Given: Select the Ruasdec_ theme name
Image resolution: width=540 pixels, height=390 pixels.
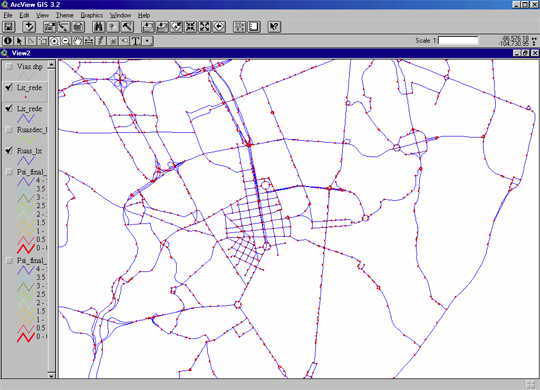Looking at the screenshot, I should point(32,130).
